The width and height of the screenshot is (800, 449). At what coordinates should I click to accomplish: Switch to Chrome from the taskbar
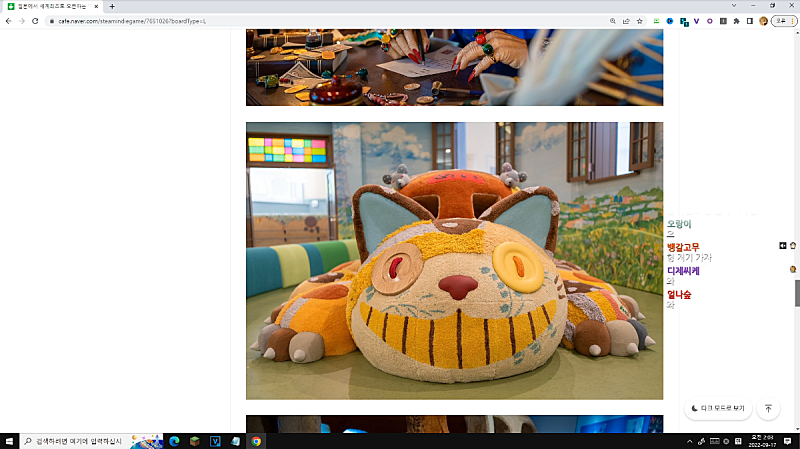256,441
